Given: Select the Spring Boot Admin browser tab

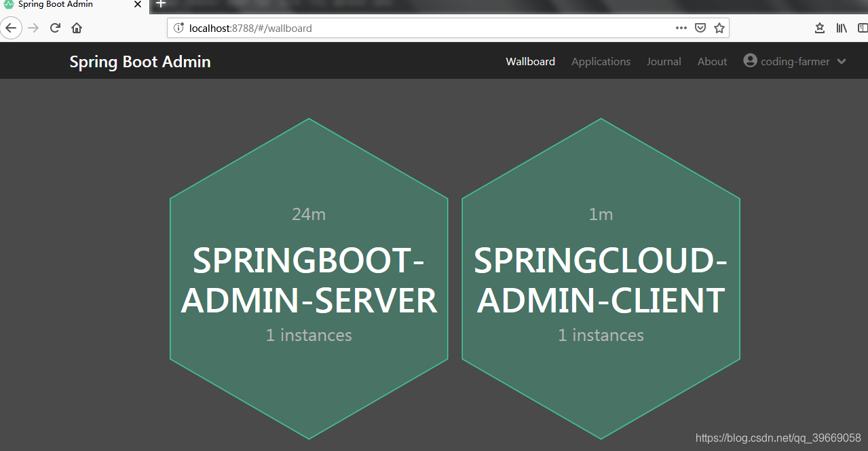Looking at the screenshot, I should 73,5.
